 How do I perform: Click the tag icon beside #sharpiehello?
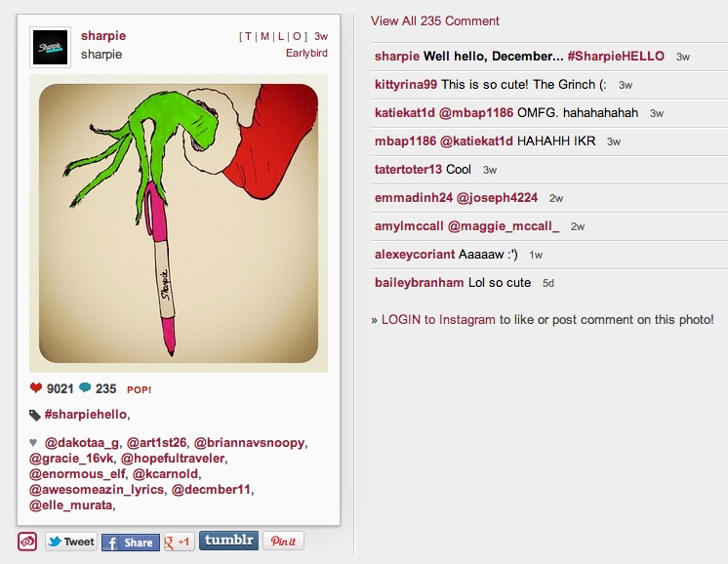(x=35, y=415)
